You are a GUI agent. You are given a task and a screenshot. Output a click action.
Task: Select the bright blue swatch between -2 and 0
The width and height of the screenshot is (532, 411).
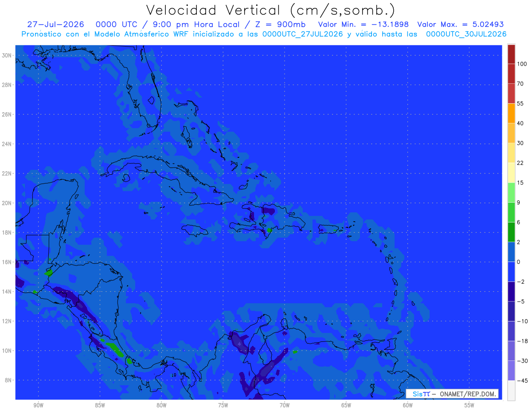pos(511,271)
